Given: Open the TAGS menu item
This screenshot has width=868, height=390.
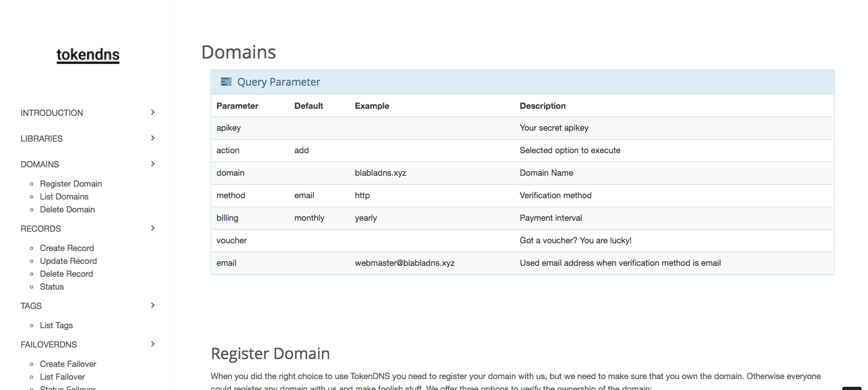Looking at the screenshot, I should (x=31, y=306).
